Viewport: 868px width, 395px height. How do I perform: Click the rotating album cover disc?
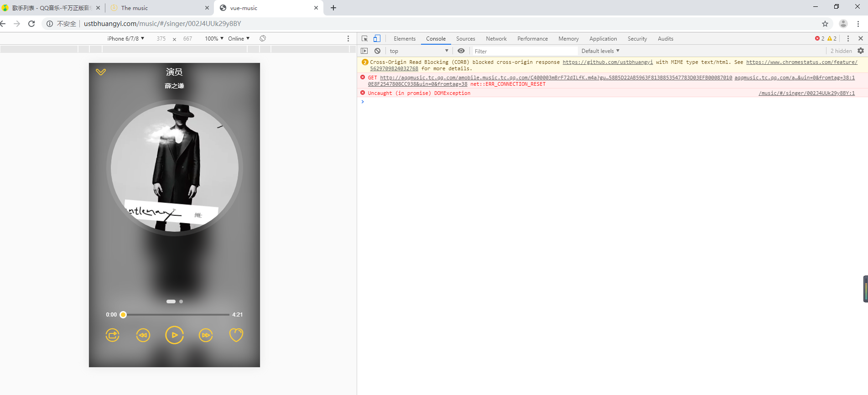[174, 168]
